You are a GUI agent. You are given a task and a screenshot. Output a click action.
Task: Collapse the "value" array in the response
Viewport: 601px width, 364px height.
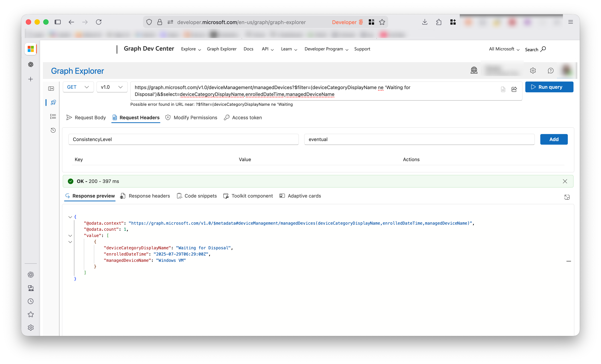coord(70,235)
